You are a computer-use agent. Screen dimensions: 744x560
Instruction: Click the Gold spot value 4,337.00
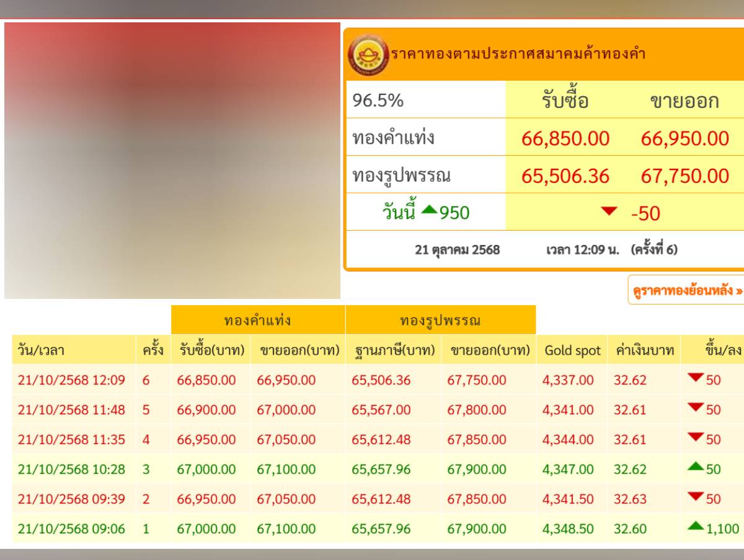coord(567,380)
